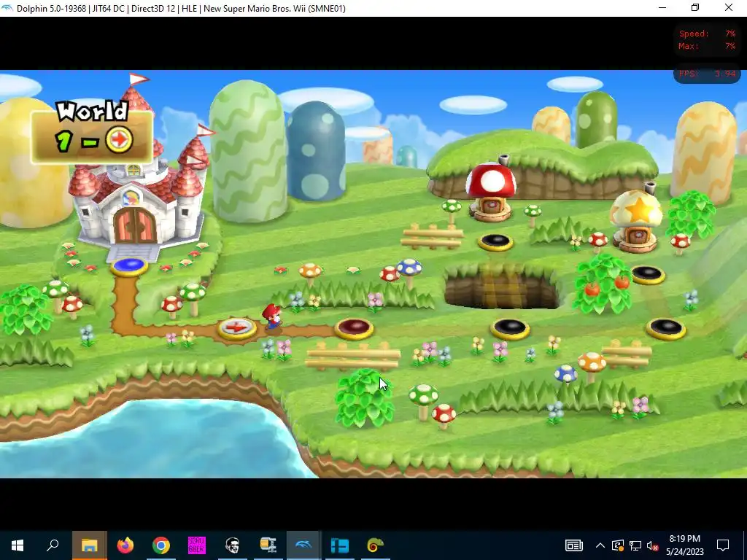Viewport: 747px width, 560px height.
Task: Click the World 1 indicator panel
Action: pos(92,131)
